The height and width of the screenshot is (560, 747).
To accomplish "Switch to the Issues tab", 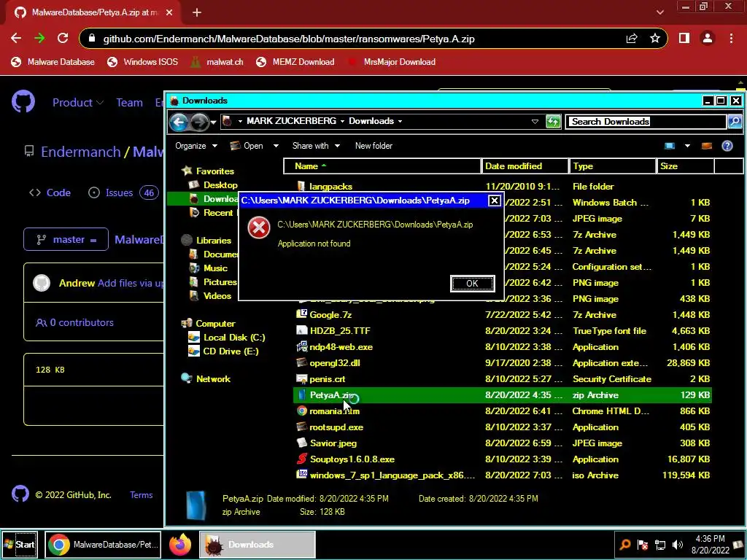I will pyautogui.click(x=123, y=192).
